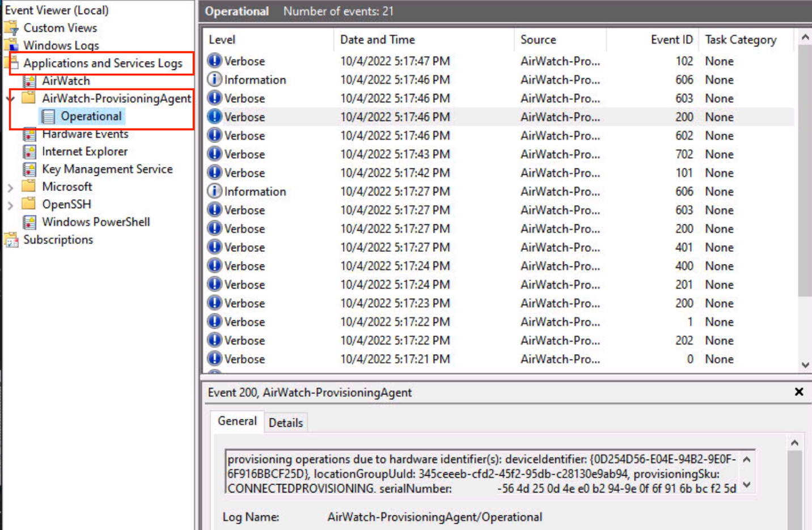Expand the Microsoft folder node
Viewport: 812px width, 530px height.
[x=11, y=186]
